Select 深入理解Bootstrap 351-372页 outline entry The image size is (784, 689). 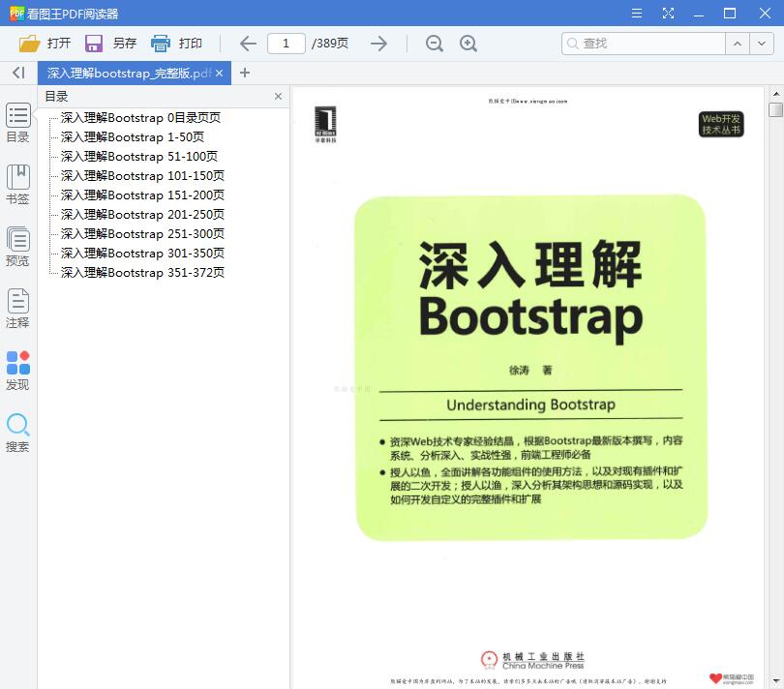[x=142, y=273]
